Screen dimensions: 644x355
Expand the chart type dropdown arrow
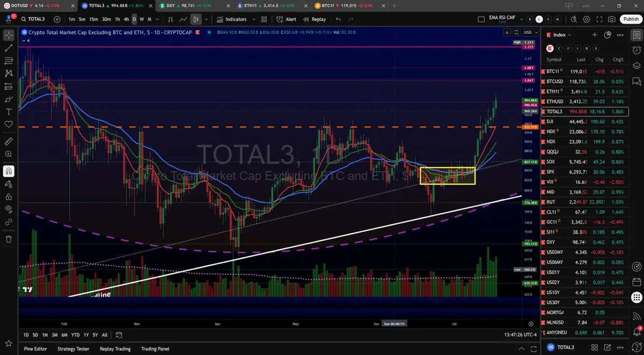point(207,19)
